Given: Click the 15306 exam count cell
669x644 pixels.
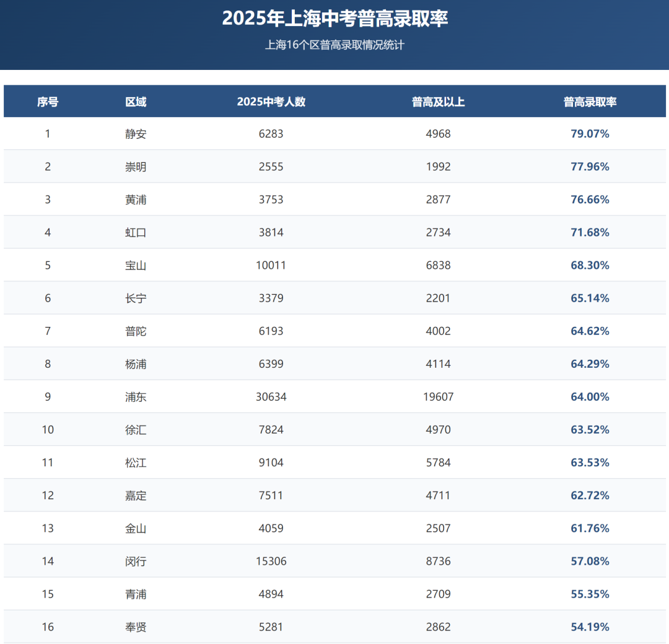Looking at the screenshot, I should coord(271,562).
